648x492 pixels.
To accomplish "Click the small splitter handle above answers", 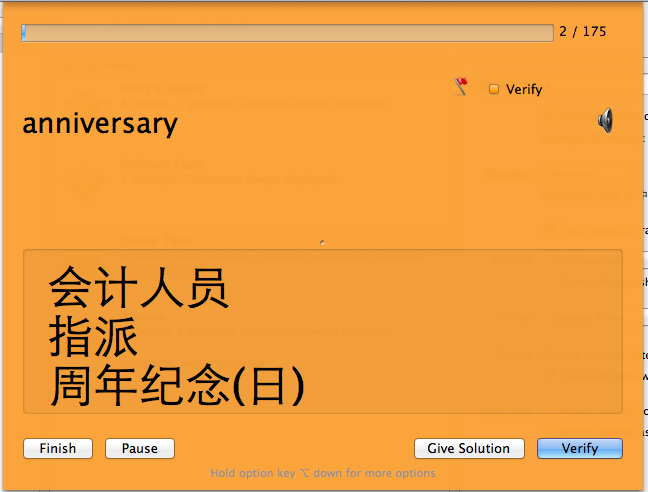I will pyautogui.click(x=322, y=242).
